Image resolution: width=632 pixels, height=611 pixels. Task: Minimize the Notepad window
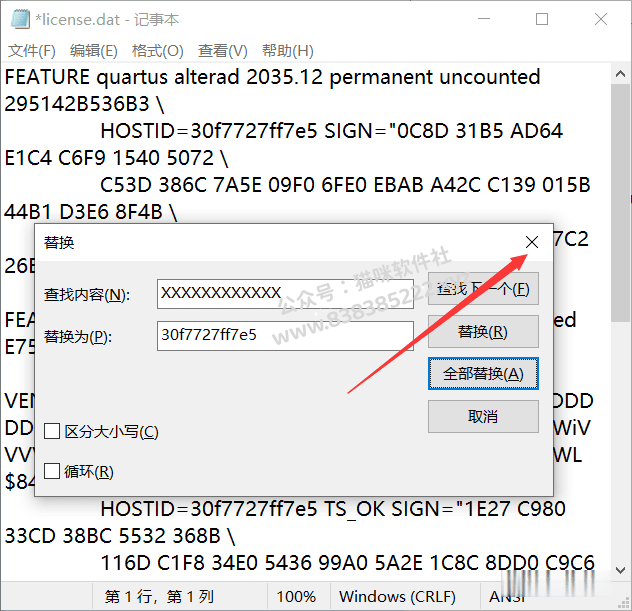[x=484, y=19]
